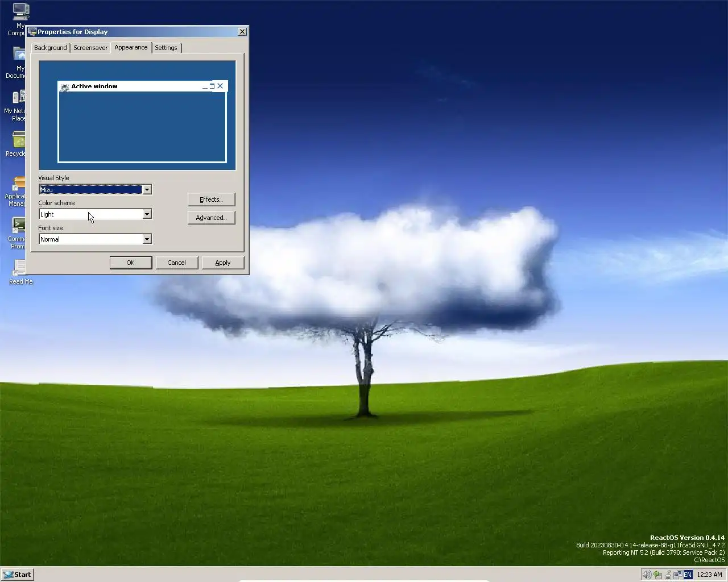Click the two-computers network tray icon

(x=678, y=575)
